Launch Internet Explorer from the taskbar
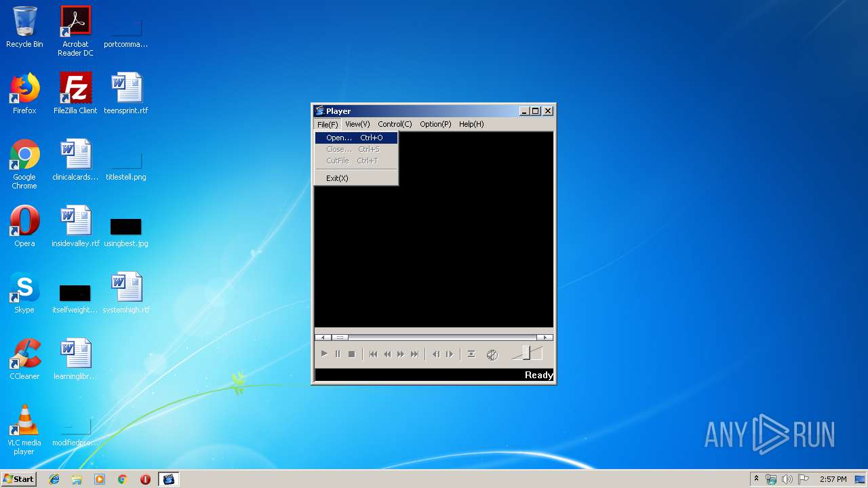The width and height of the screenshot is (868, 488). 54,479
